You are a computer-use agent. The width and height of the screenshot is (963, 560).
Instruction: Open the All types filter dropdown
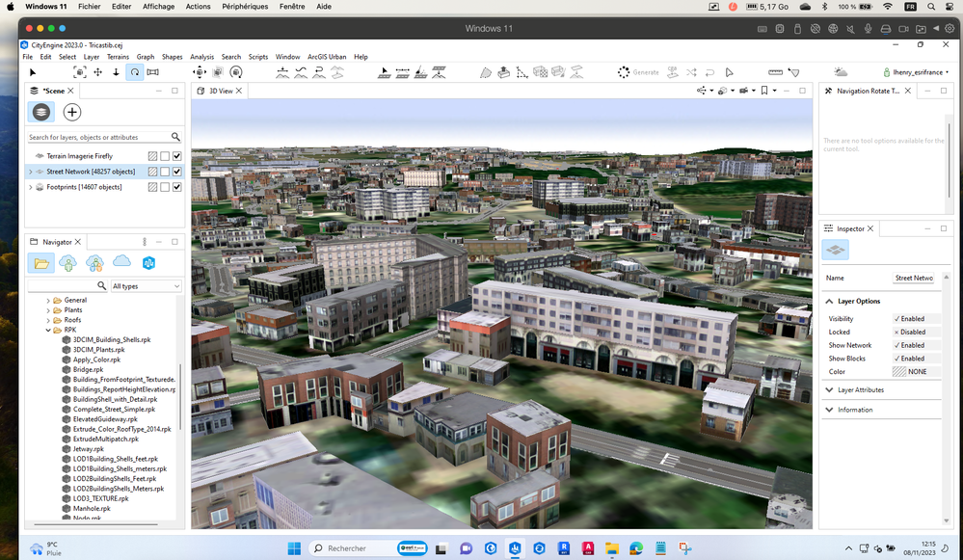click(x=146, y=286)
